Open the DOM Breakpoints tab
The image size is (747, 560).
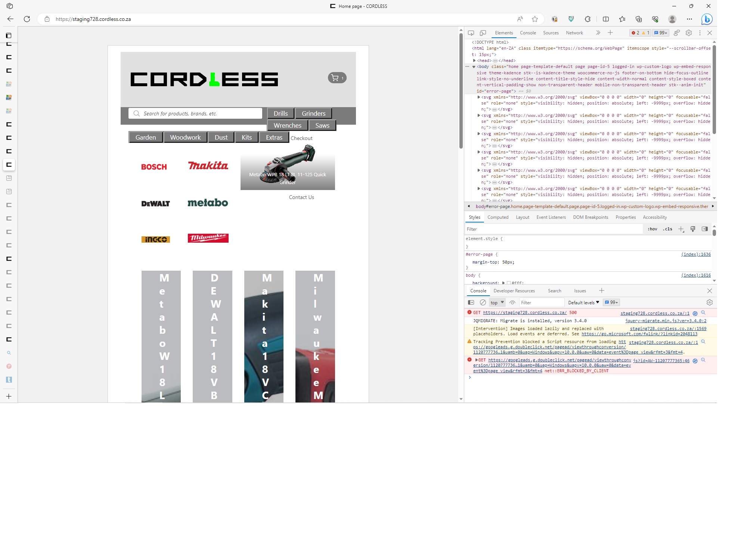point(591,217)
